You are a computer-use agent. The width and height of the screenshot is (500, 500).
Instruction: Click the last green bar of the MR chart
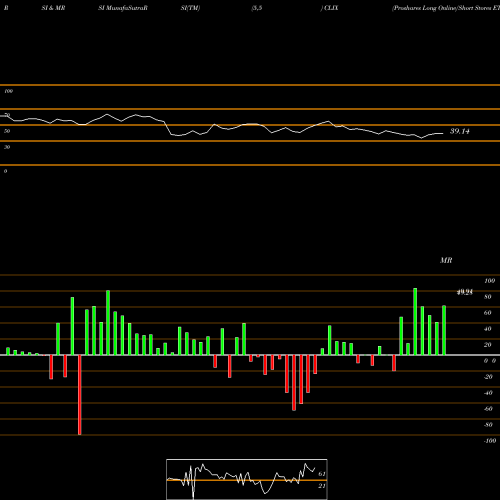tap(444, 330)
